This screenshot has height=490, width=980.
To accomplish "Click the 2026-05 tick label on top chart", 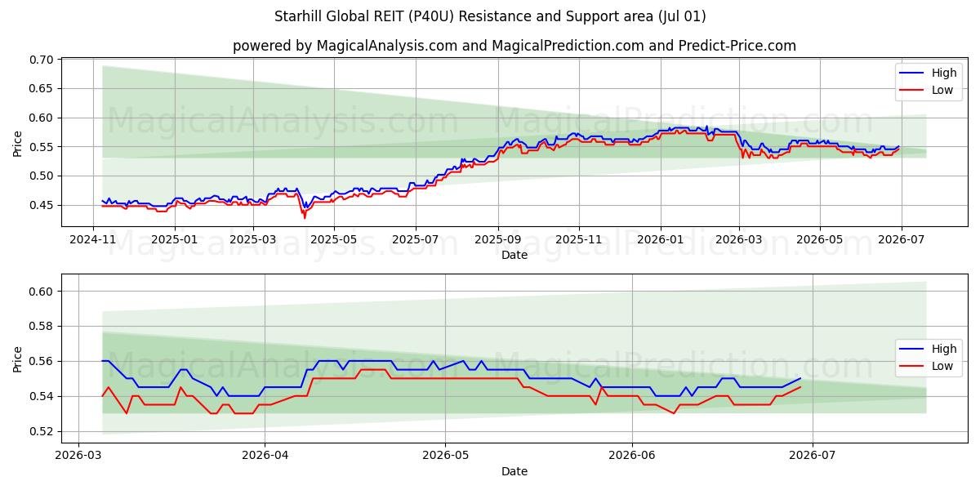I will point(820,239).
